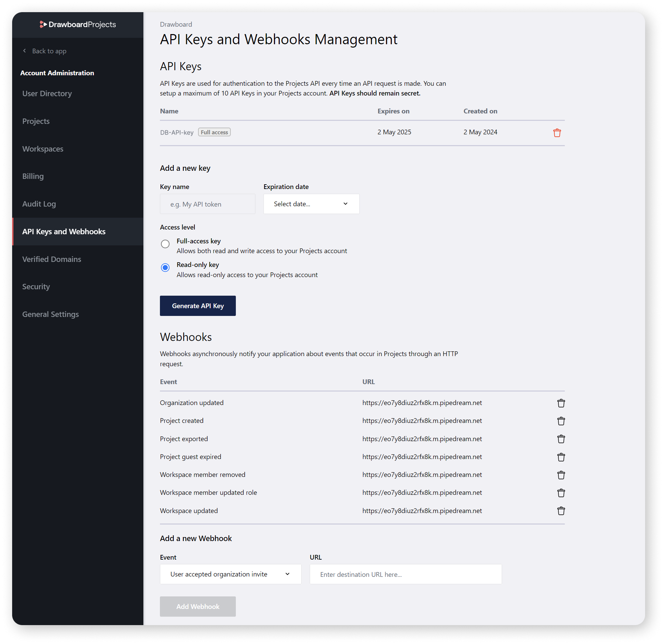Image resolution: width=664 pixels, height=644 pixels.
Task: Click the Drawboard breadcrumb link
Action: tap(176, 24)
